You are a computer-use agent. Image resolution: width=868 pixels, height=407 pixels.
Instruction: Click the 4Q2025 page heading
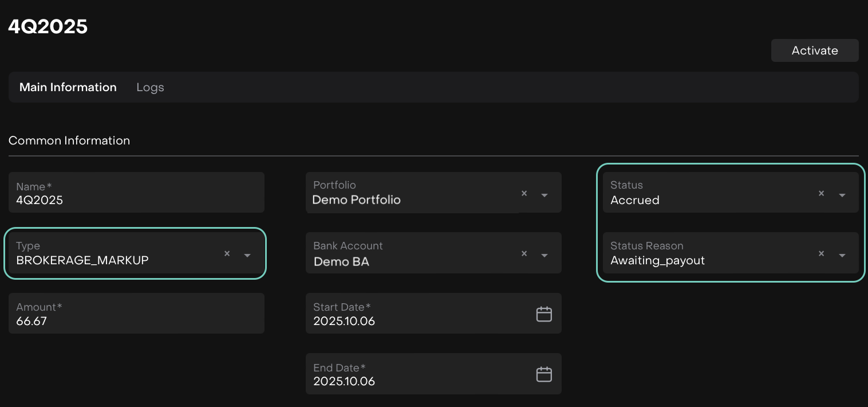48,26
